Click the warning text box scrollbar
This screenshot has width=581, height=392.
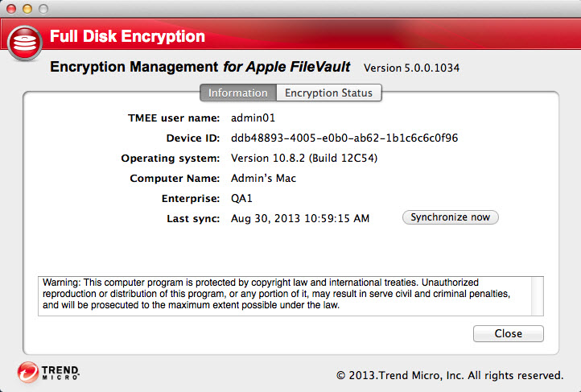coord(538,295)
